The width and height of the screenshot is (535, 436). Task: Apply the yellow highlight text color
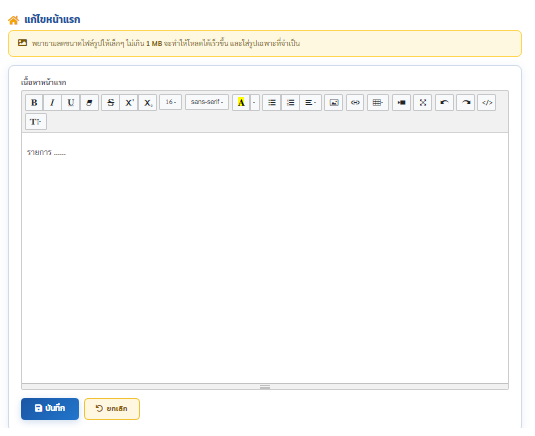pyautogui.click(x=241, y=103)
